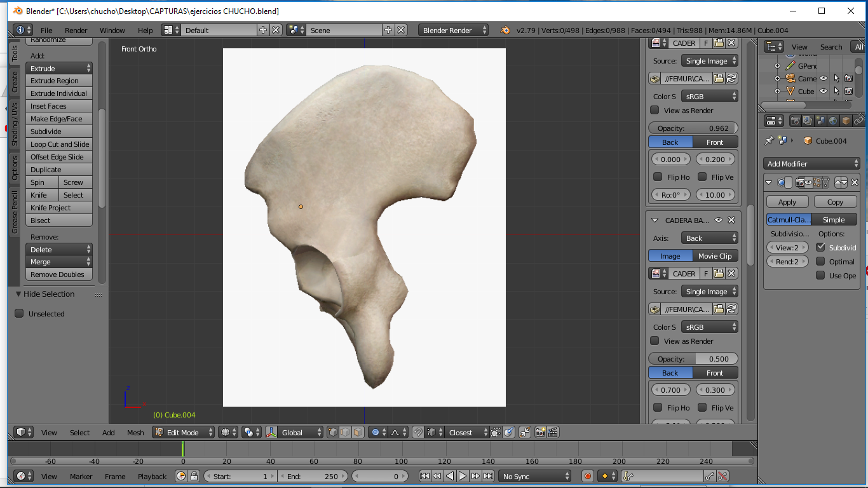Image resolution: width=868 pixels, height=488 pixels.
Task: Click the OpenGL render image camera icon
Action: 540,433
